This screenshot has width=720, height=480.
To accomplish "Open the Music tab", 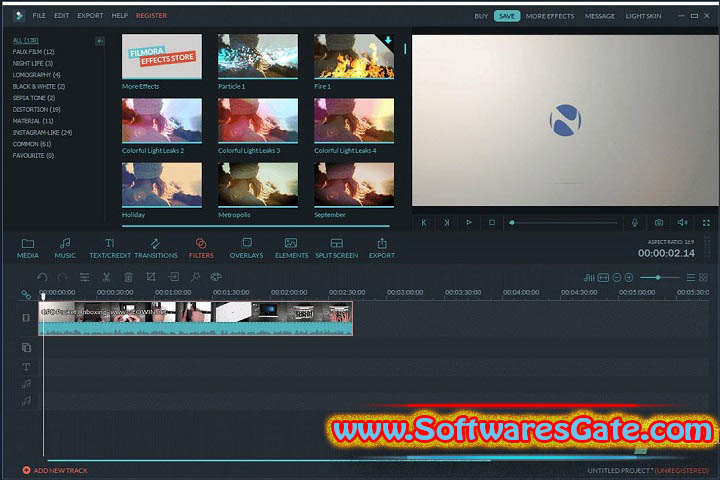I will (x=65, y=248).
